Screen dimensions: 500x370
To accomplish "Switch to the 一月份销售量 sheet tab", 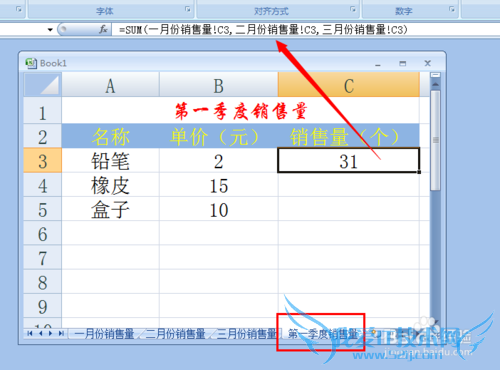I will point(104,334).
